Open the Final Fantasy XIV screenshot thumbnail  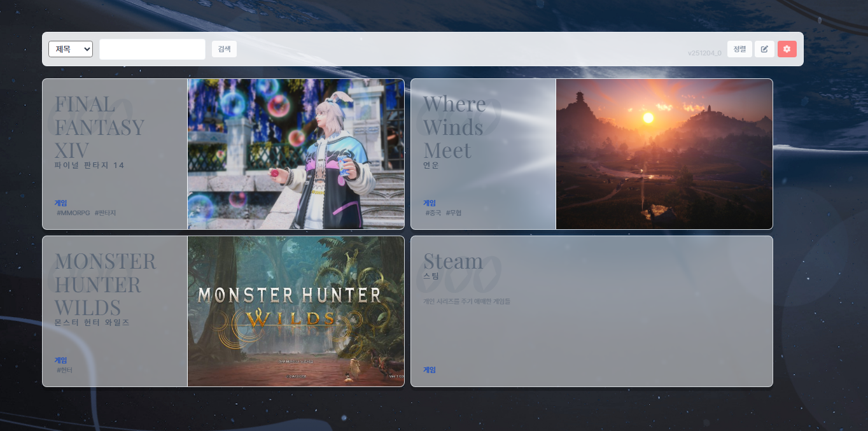[296, 154]
